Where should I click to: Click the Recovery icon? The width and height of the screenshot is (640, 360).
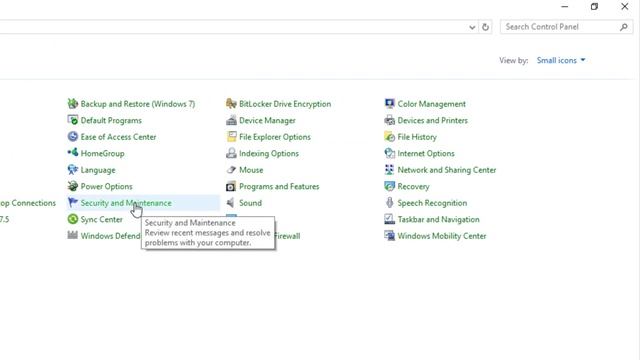coord(389,186)
